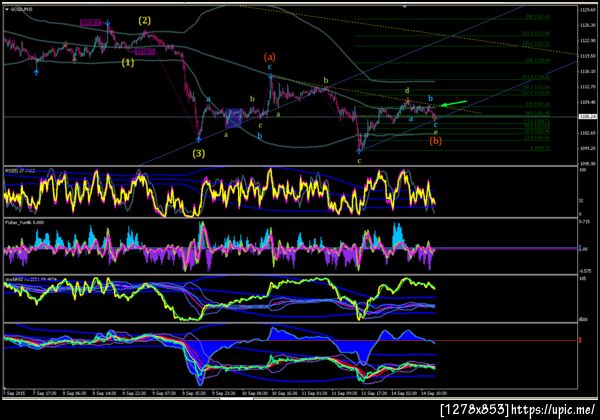Click the GOLD,M15 chart title label
Screen dimensions: 600x420
(x=21, y=9)
